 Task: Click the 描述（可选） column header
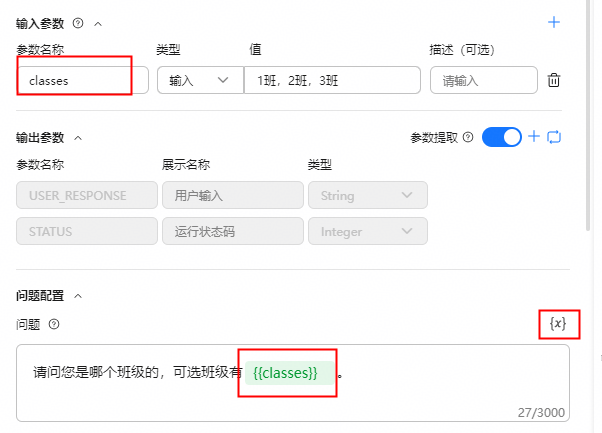coord(462,50)
